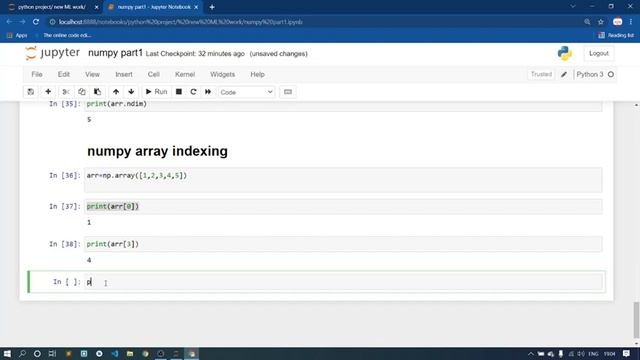Screen dimensions: 640x360
Task: Open the File menu
Action: (37, 74)
